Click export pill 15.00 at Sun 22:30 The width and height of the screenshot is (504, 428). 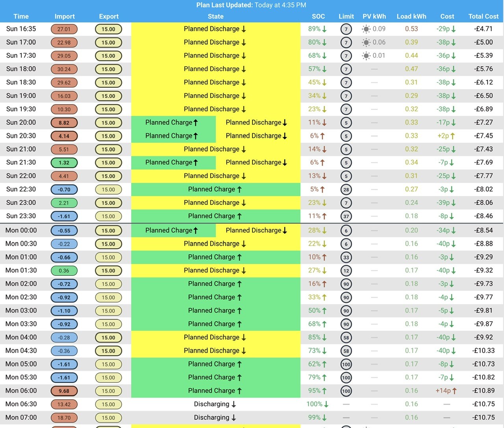point(108,190)
